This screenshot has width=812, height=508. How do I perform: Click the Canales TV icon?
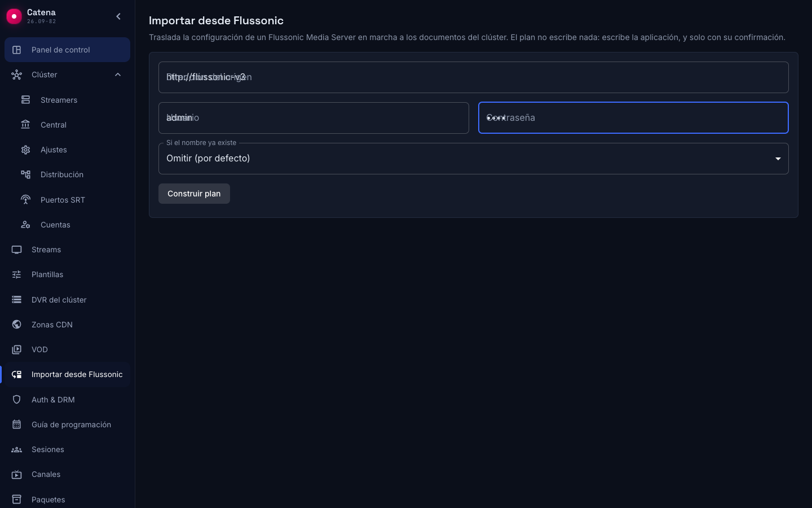tap(17, 474)
